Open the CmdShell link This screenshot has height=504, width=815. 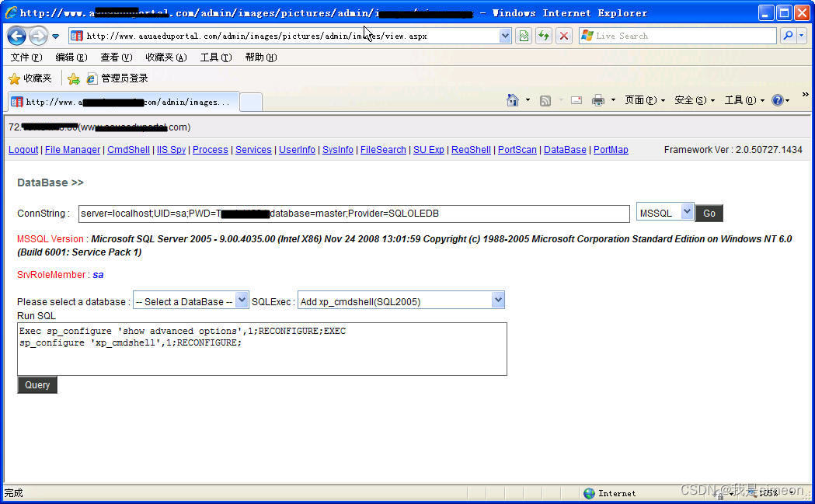coord(128,150)
